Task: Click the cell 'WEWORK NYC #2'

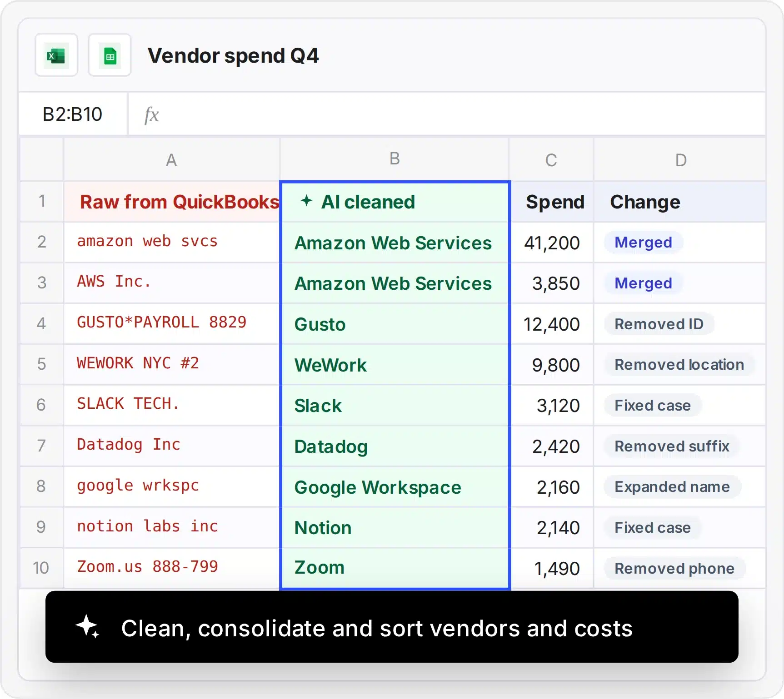Action: coord(172,364)
